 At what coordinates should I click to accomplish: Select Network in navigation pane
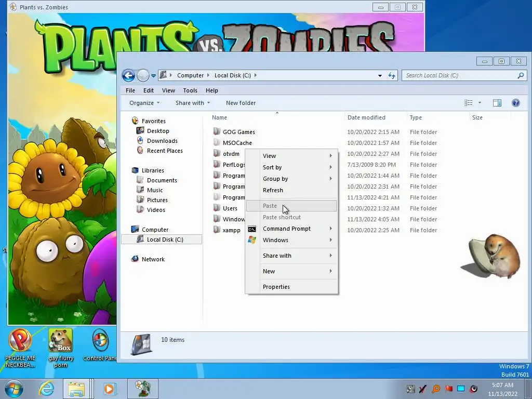point(153,259)
